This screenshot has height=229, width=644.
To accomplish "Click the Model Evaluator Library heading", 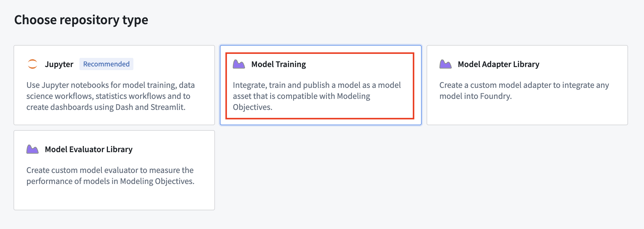I will [89, 149].
